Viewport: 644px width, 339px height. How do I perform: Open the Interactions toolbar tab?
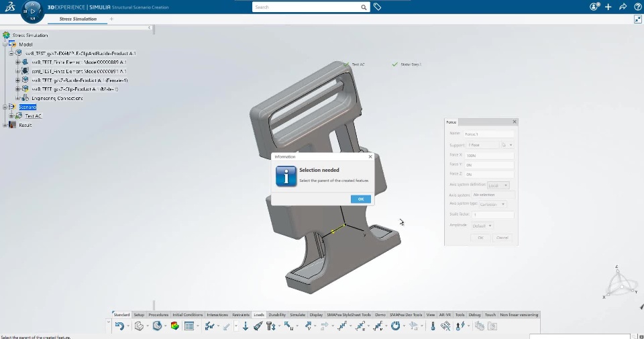(217, 315)
